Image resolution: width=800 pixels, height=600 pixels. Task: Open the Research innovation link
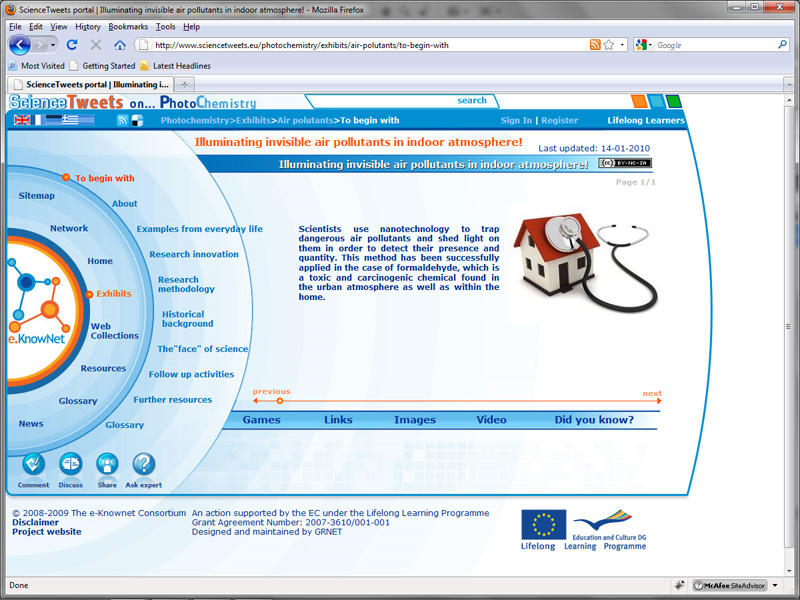point(194,254)
